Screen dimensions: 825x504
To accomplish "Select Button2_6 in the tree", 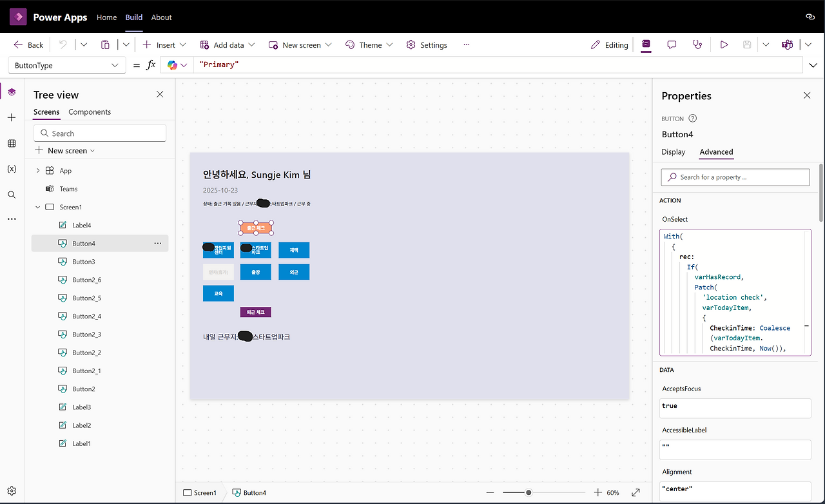I will click(x=87, y=280).
